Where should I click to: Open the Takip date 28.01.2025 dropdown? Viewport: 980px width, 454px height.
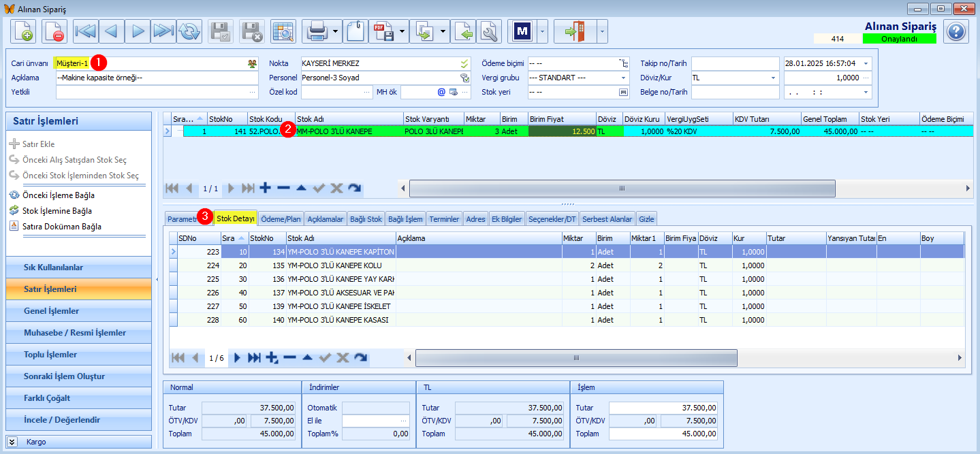click(866, 63)
